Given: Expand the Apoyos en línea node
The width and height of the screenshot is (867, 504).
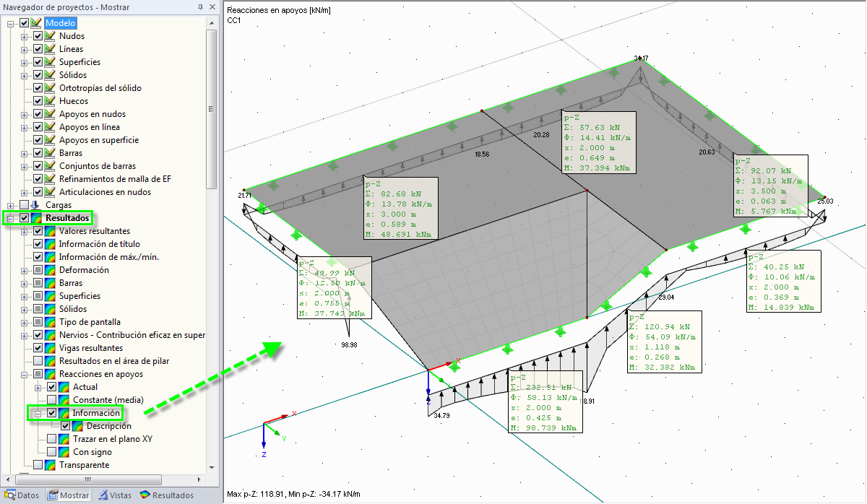Looking at the screenshot, I should (x=25, y=127).
